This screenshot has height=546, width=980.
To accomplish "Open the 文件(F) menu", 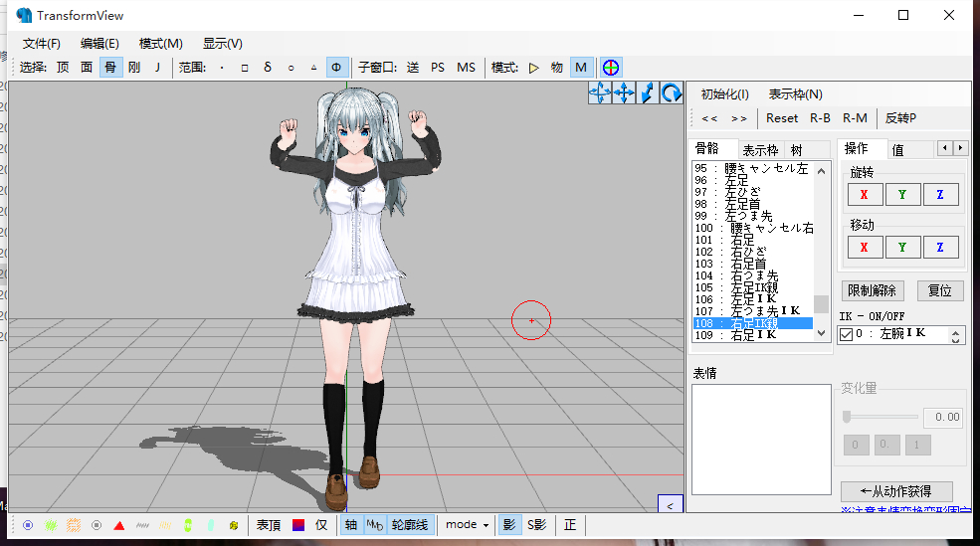I will tap(42, 43).
